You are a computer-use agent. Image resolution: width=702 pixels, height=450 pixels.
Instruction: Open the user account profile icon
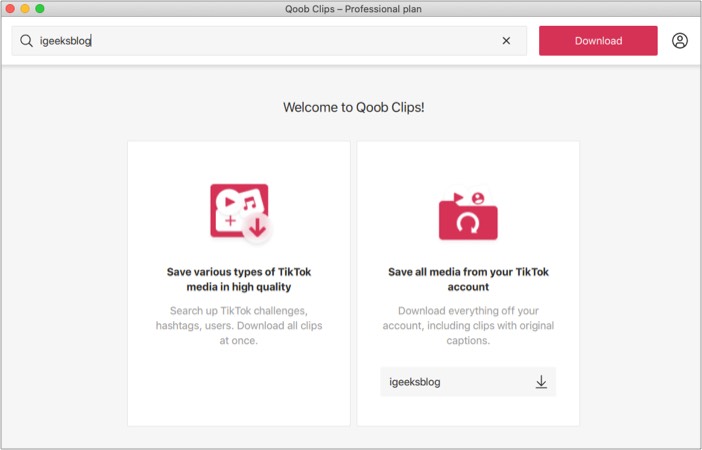(x=680, y=41)
